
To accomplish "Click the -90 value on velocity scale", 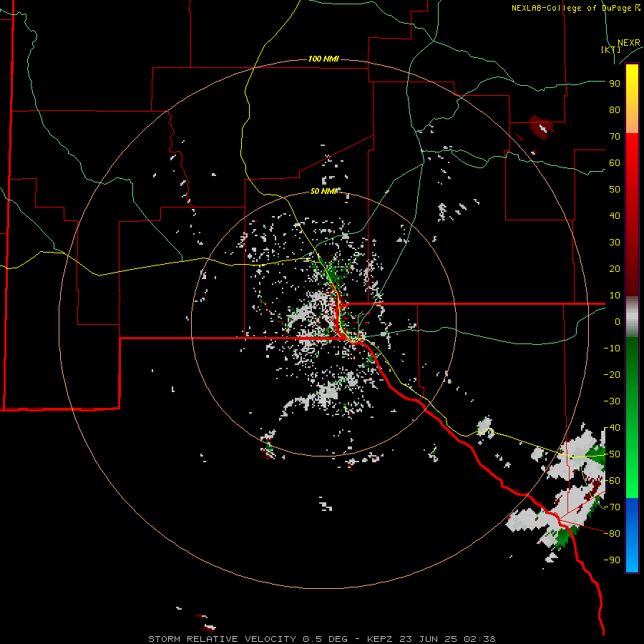I will (612, 560).
